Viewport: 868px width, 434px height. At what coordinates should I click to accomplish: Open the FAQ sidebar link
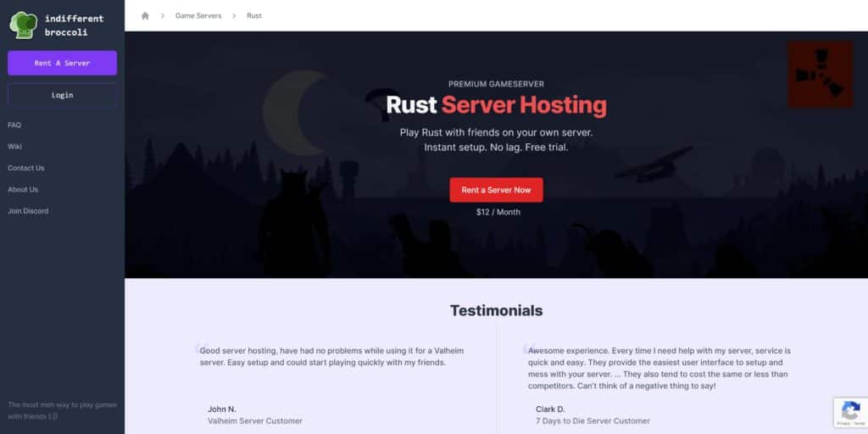pos(14,125)
